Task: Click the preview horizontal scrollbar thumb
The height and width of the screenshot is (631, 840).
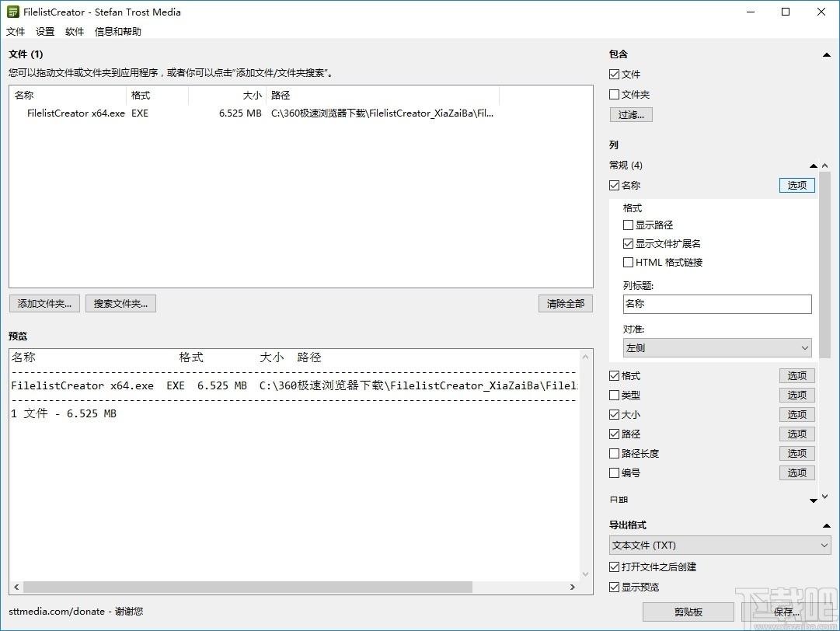Action: [x=248, y=587]
